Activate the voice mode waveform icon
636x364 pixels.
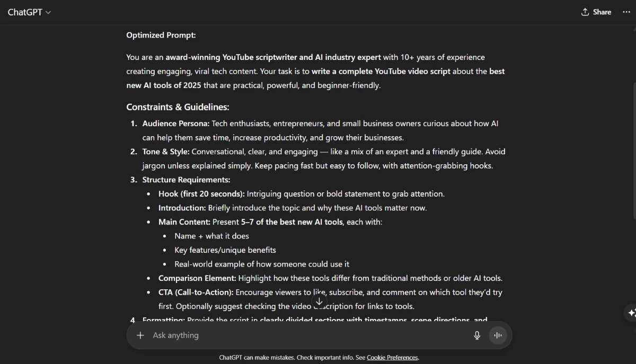498,335
